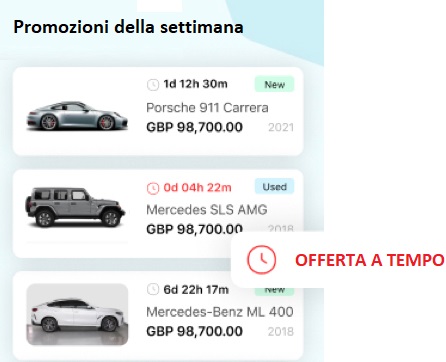The height and width of the screenshot is (362, 446).
Task: Click the Porsche price GBP 98,700.00
Action: pyautogui.click(x=194, y=127)
